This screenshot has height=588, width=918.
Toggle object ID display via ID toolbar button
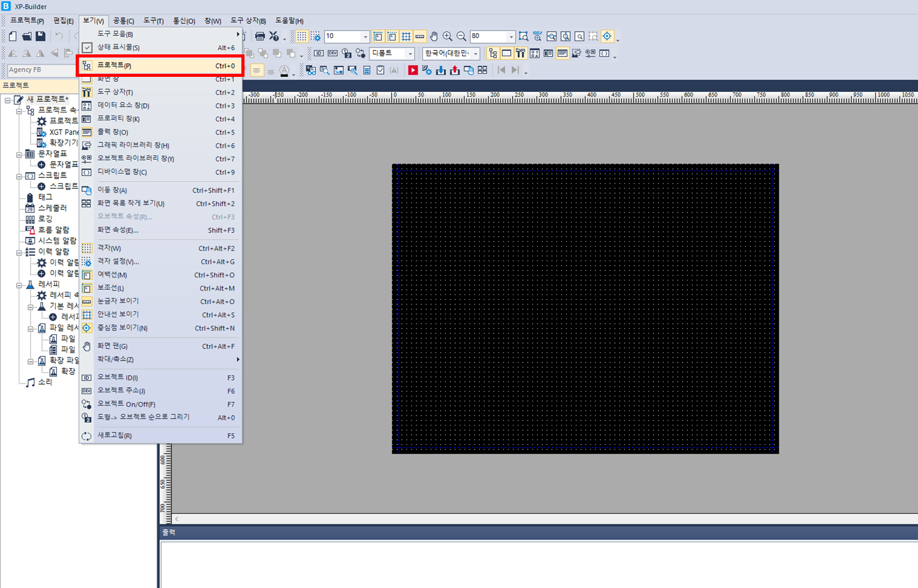(319, 53)
